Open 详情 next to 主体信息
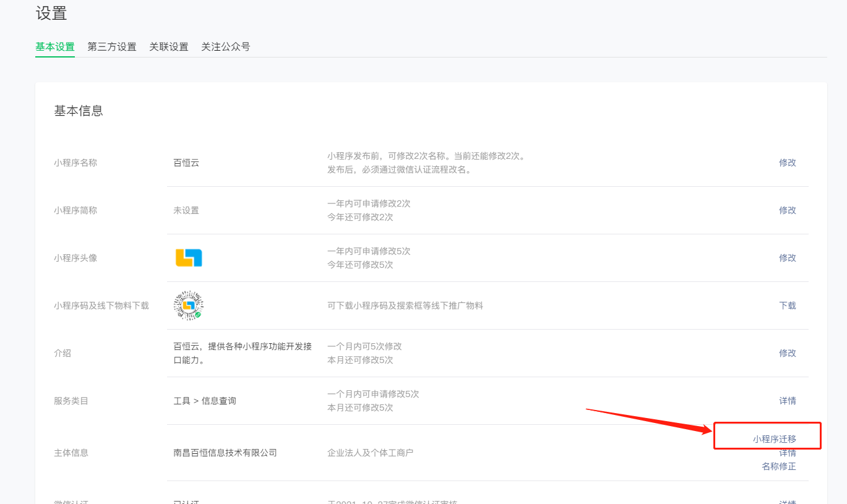Image resolution: width=847 pixels, height=504 pixels. click(x=787, y=453)
